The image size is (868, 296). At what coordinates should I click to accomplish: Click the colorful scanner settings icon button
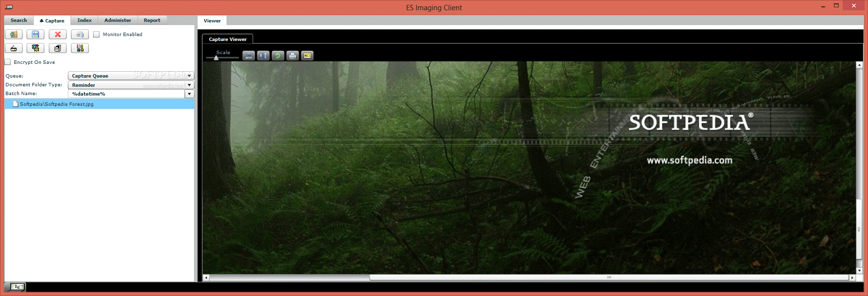(36, 48)
